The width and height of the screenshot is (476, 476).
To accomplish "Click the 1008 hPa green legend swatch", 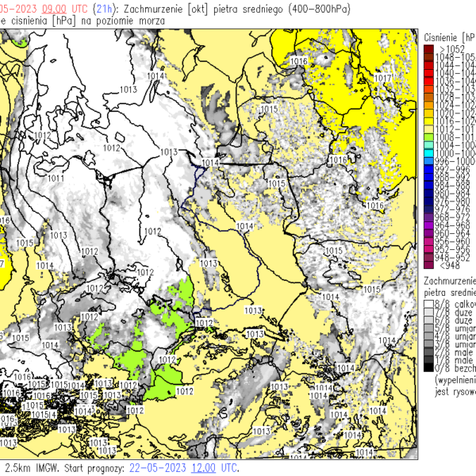I will coord(428,136).
